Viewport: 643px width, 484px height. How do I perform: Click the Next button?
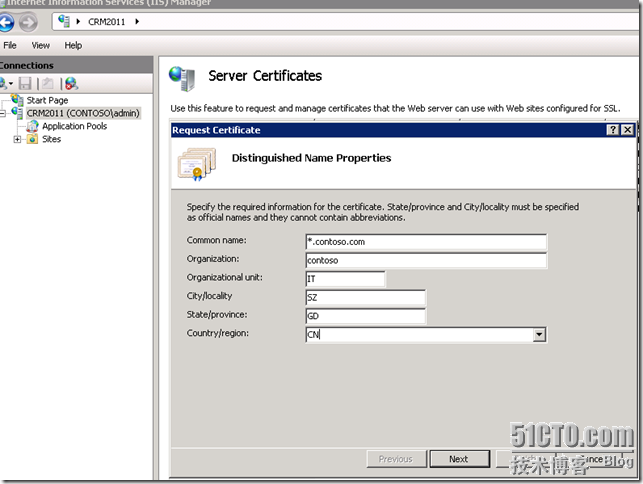(459, 459)
